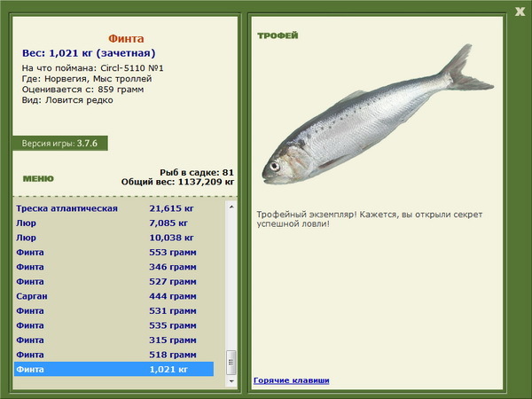Select the Финта 518 грамм row

point(114,354)
